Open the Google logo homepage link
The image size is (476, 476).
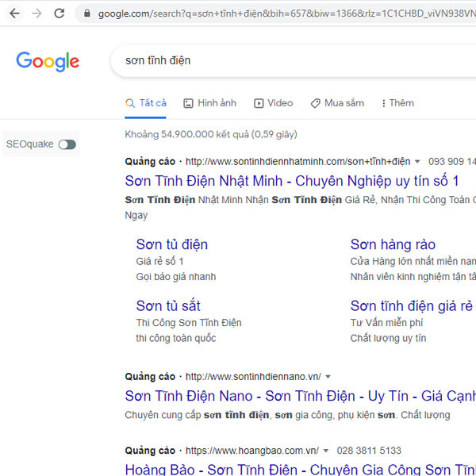(48, 62)
